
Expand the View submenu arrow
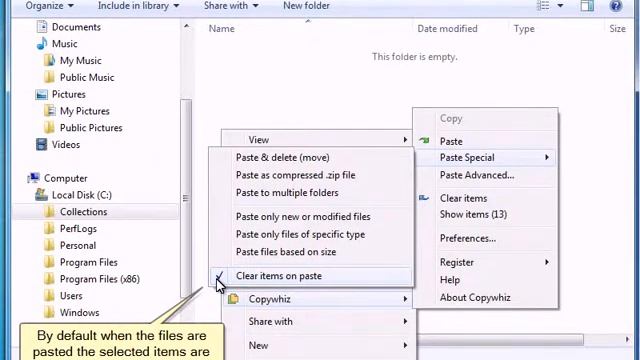405,140
